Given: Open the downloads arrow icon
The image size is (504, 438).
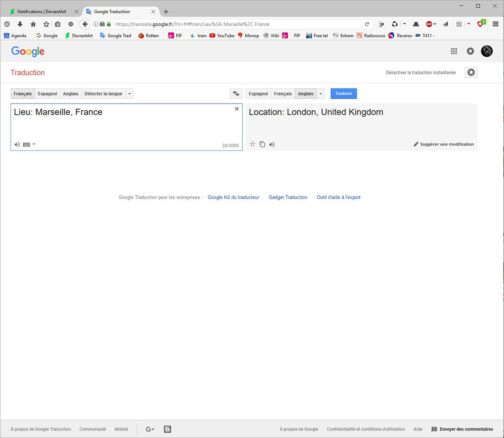Looking at the screenshot, I should pyautogui.click(x=20, y=24).
